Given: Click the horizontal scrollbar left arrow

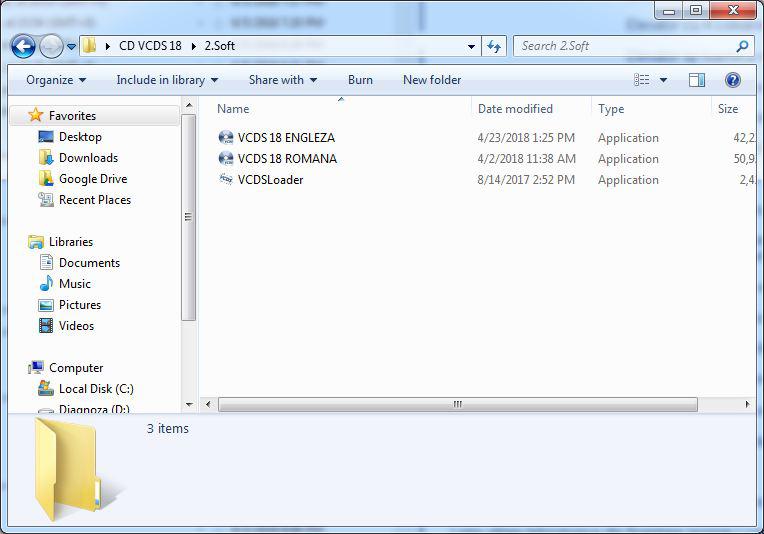Looking at the screenshot, I should (208, 404).
